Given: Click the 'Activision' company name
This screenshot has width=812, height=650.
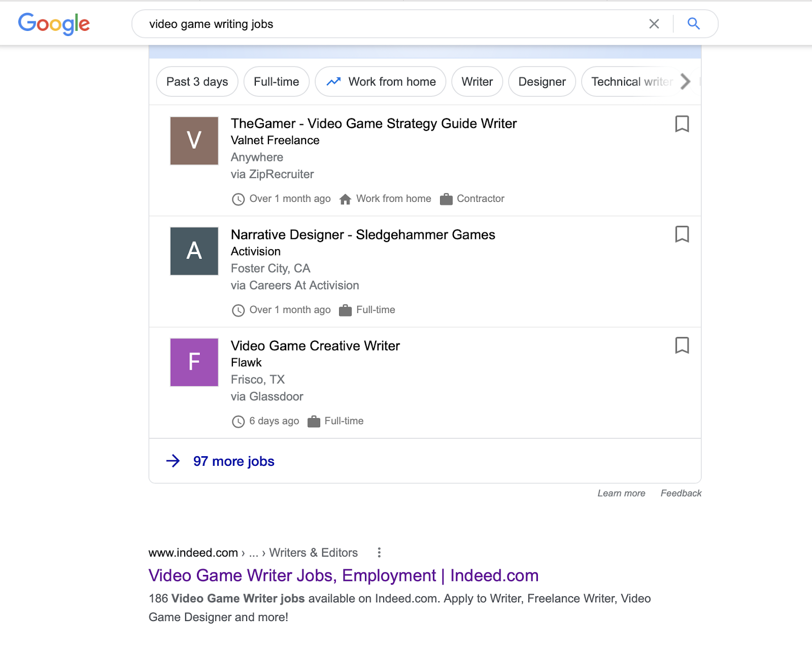Looking at the screenshot, I should click(x=256, y=251).
